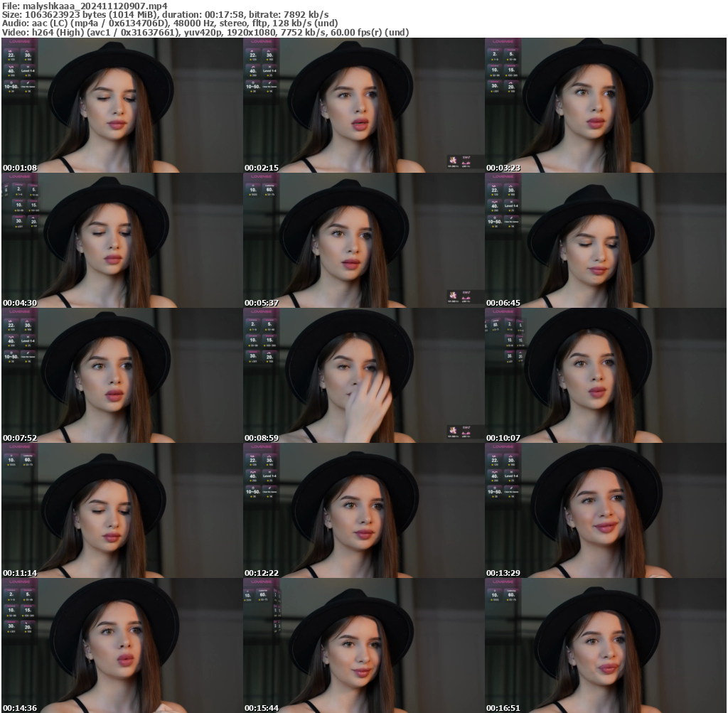The height and width of the screenshot is (713, 728).
Task: Toggle the Clear the Queue option
Action: click(28, 86)
